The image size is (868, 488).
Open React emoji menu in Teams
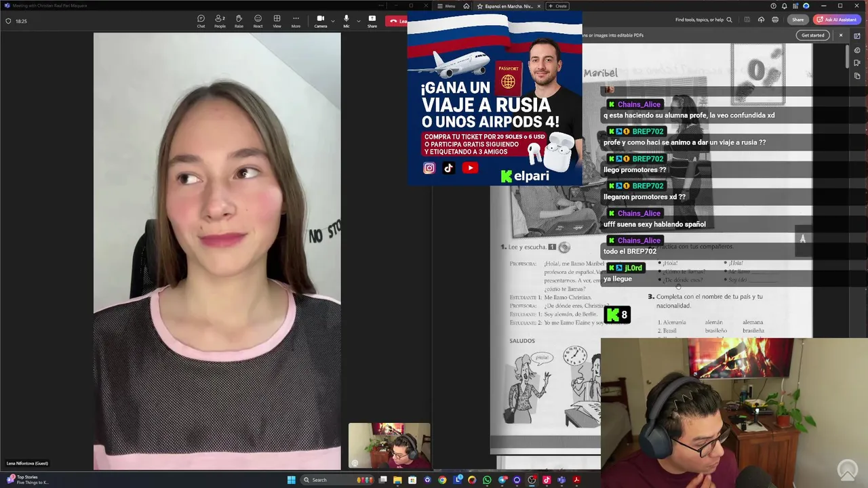[258, 21]
